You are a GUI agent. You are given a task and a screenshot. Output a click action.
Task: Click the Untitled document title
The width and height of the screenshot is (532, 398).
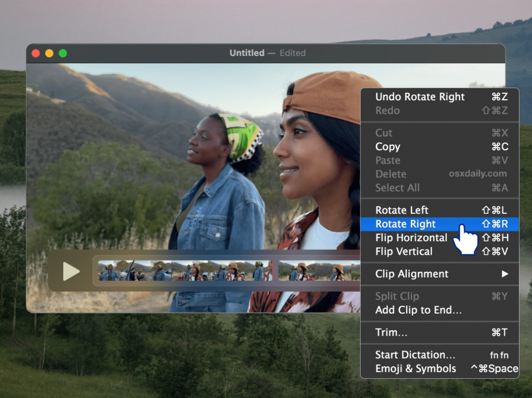[x=247, y=53]
